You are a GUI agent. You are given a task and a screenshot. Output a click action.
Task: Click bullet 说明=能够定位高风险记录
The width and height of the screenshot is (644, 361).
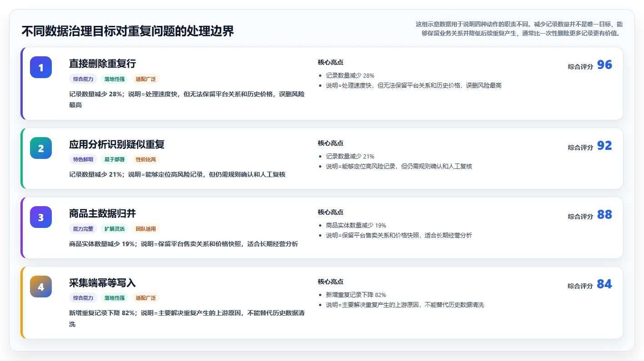[x=399, y=166]
